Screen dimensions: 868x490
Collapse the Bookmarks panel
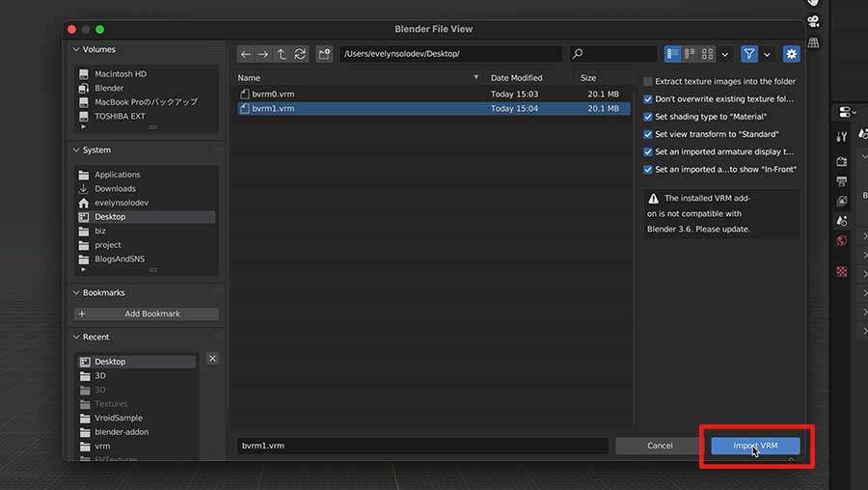(x=76, y=293)
